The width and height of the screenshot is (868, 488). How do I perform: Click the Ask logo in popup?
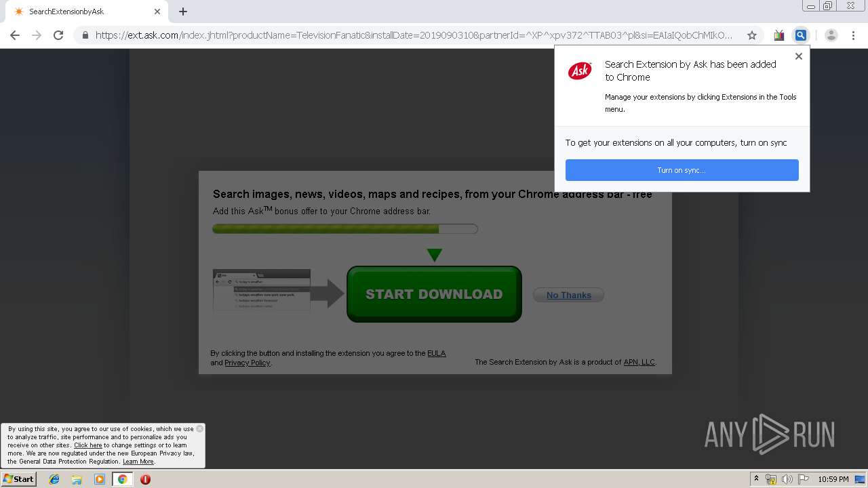click(580, 70)
